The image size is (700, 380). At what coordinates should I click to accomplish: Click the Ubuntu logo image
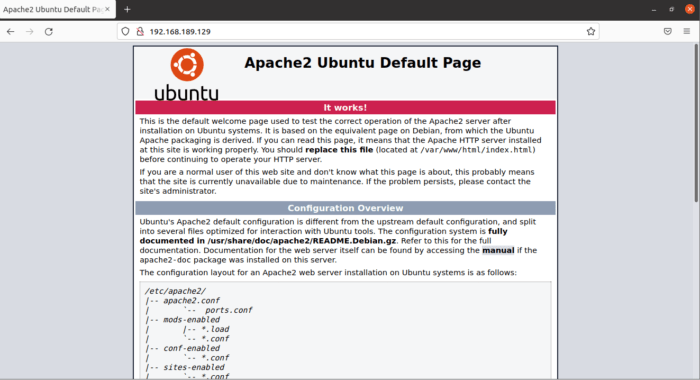[x=187, y=75]
